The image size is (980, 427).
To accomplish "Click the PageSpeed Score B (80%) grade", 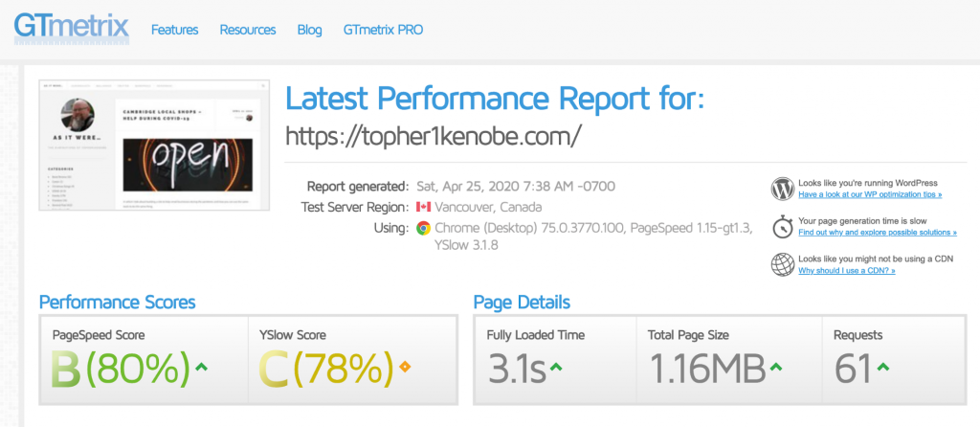I will pos(121,369).
